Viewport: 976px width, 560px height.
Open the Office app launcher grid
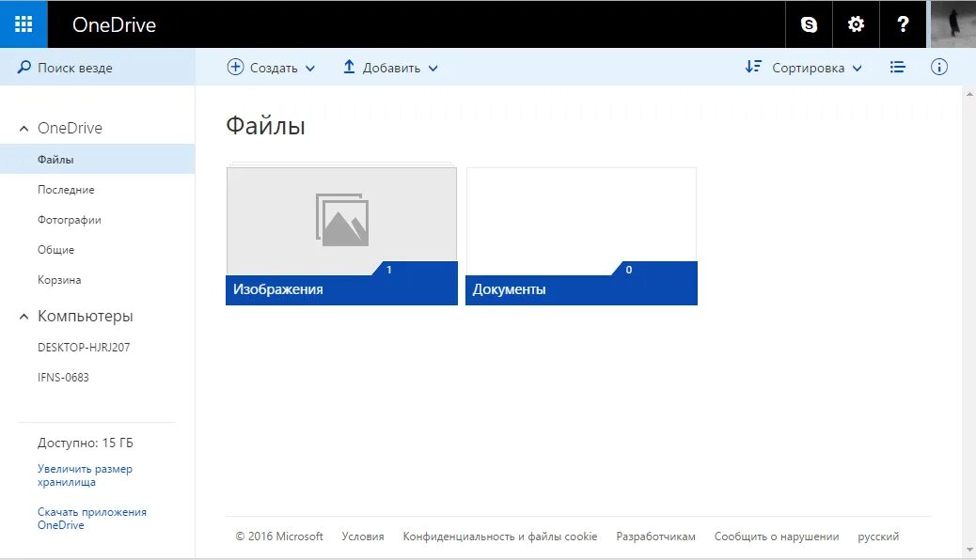pyautogui.click(x=24, y=23)
